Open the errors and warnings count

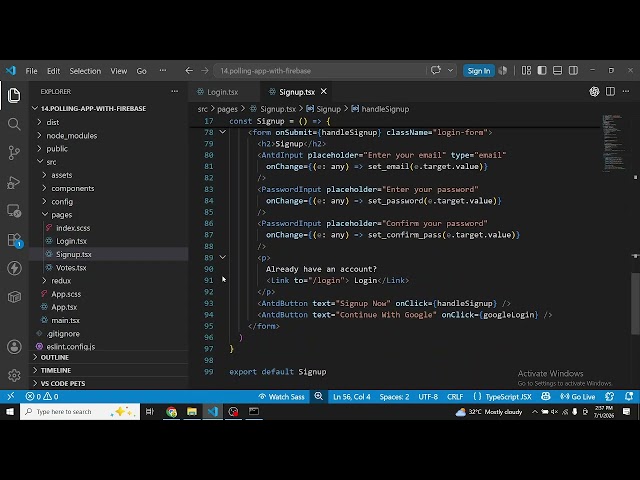42,396
